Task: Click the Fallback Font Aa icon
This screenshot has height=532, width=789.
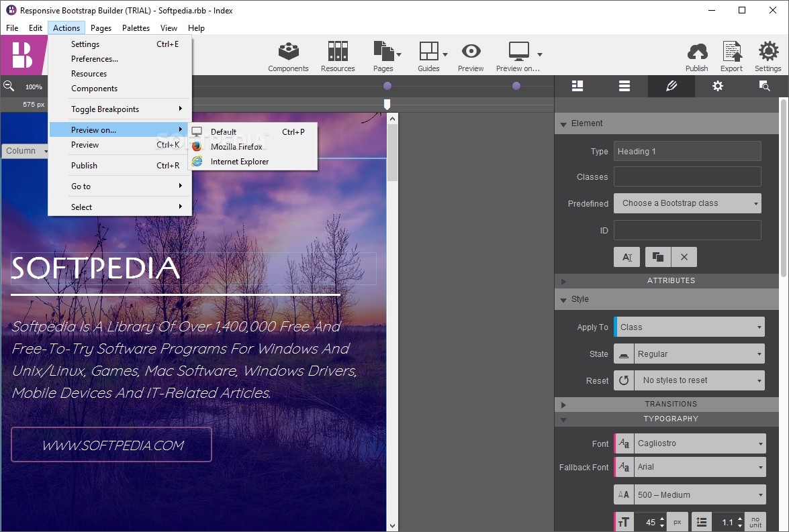Action: point(624,467)
